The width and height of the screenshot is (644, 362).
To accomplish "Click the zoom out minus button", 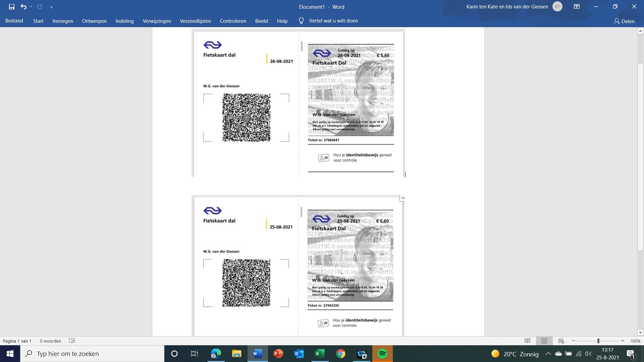I will pyautogui.click(x=573, y=341).
